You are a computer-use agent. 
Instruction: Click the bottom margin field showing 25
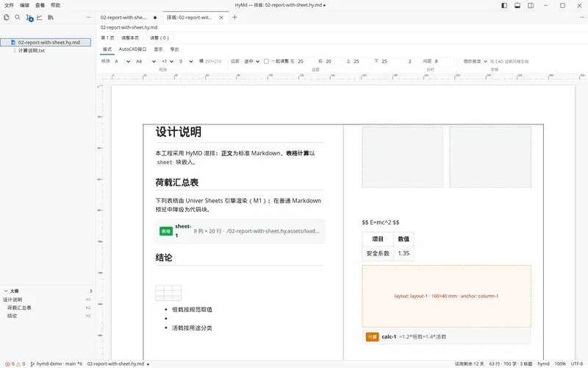[x=390, y=61]
